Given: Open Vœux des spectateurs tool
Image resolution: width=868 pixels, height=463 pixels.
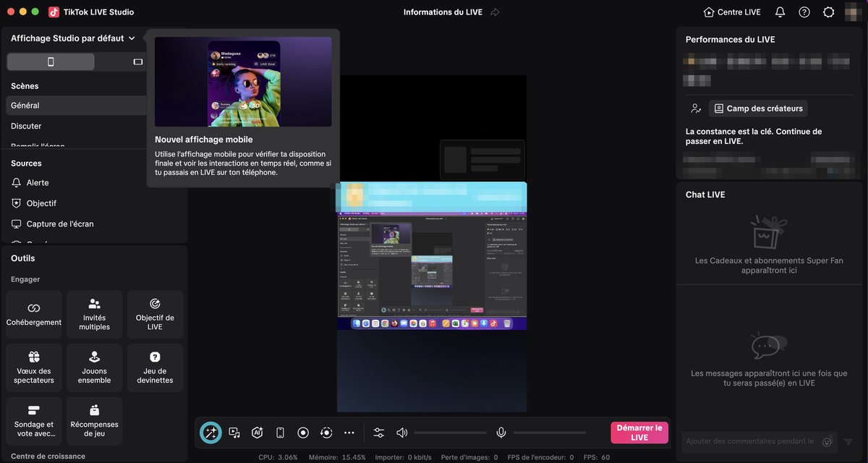Looking at the screenshot, I should click(33, 368).
